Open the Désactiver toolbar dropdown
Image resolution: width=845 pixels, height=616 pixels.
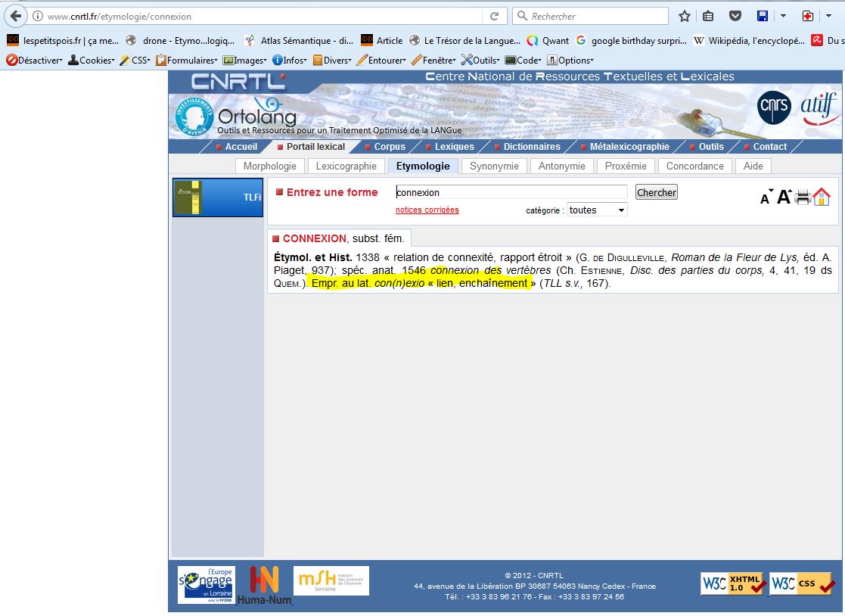tap(34, 61)
